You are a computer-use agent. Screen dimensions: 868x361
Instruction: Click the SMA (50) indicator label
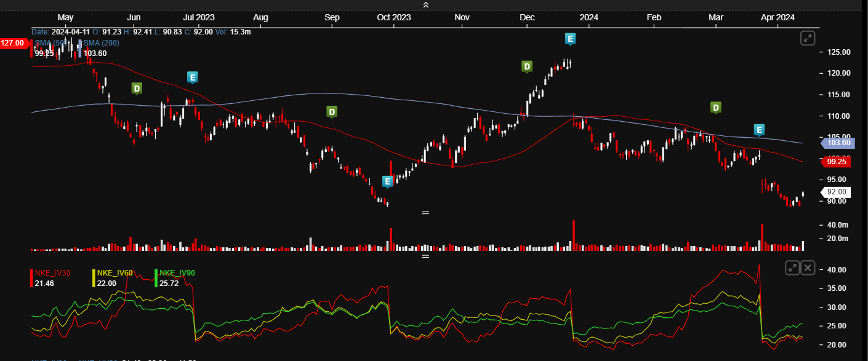click(x=50, y=42)
